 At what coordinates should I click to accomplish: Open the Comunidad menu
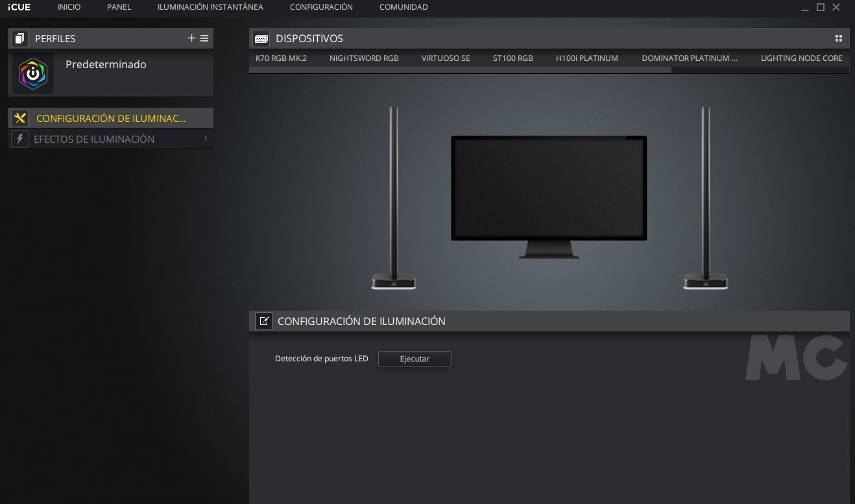(x=403, y=7)
